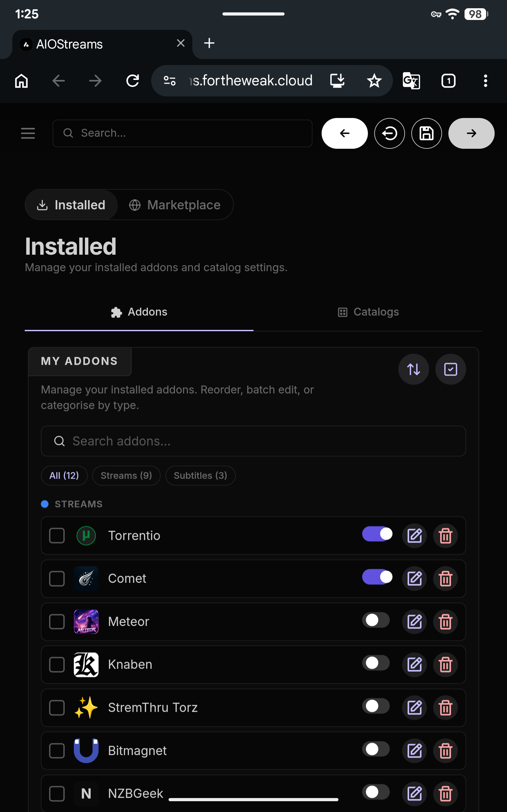Filter addons by Subtitles (3)
The width and height of the screenshot is (507, 812).
pos(200,475)
